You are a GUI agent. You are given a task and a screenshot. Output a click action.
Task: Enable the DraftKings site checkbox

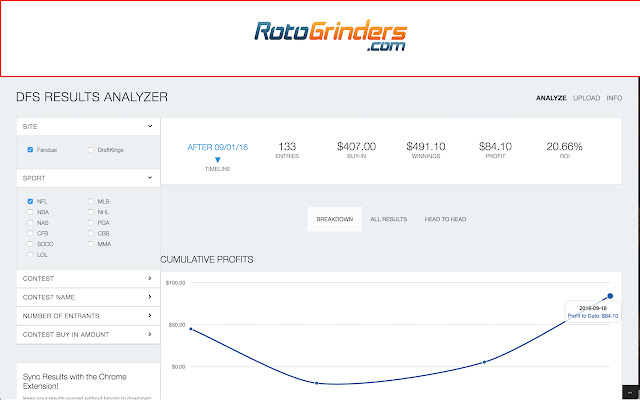coord(91,150)
